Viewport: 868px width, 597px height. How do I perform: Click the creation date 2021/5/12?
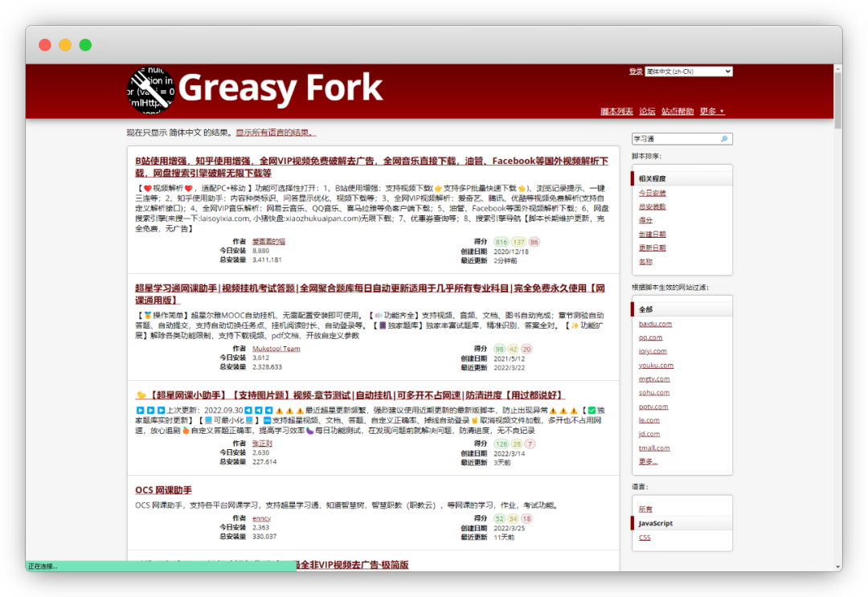pos(510,358)
